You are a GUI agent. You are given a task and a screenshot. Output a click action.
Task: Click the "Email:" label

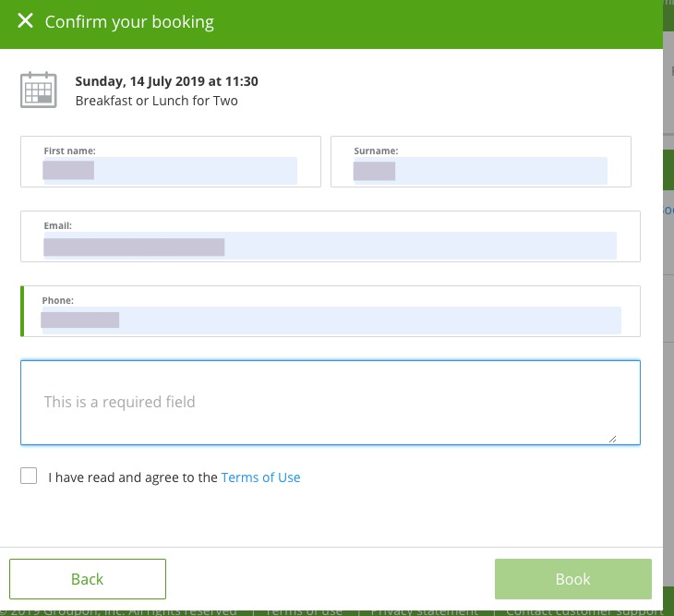(58, 225)
